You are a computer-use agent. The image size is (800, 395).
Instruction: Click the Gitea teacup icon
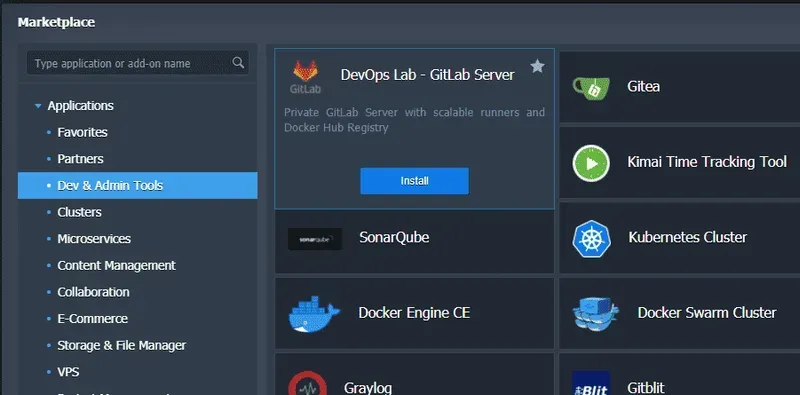[591, 88]
